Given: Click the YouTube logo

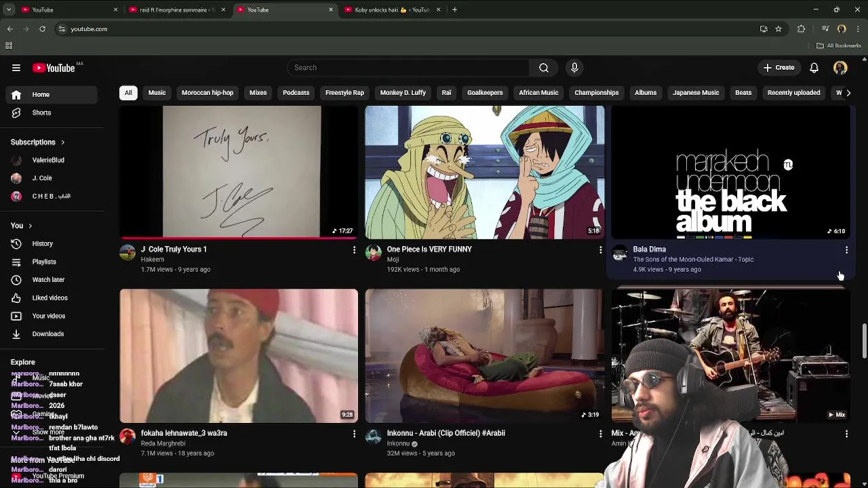Looking at the screenshot, I should click(54, 68).
